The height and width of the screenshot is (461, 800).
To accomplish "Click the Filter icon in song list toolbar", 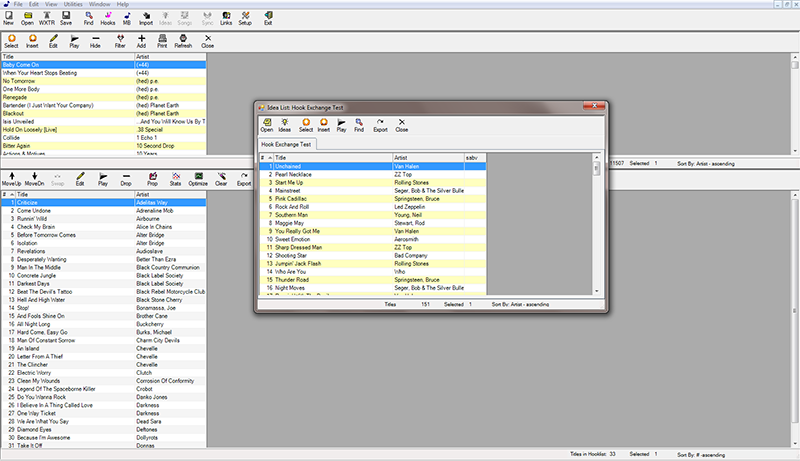I will tap(120, 42).
